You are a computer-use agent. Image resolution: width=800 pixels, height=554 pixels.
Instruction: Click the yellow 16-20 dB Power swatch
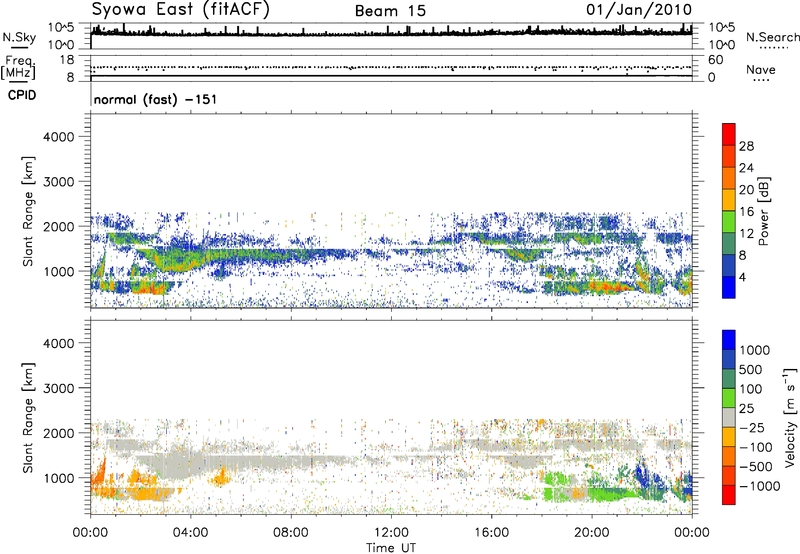point(729,200)
